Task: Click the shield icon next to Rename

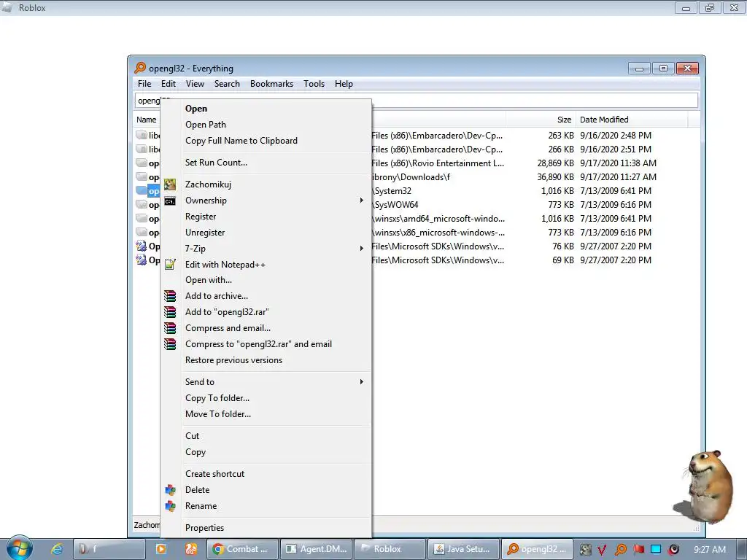Action: pos(170,506)
